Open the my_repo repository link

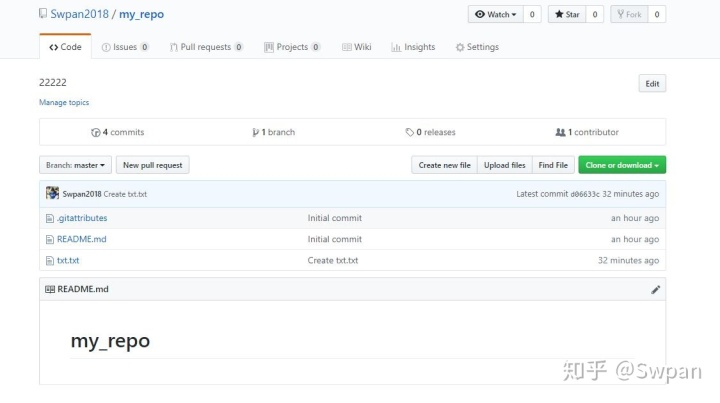[141, 14]
